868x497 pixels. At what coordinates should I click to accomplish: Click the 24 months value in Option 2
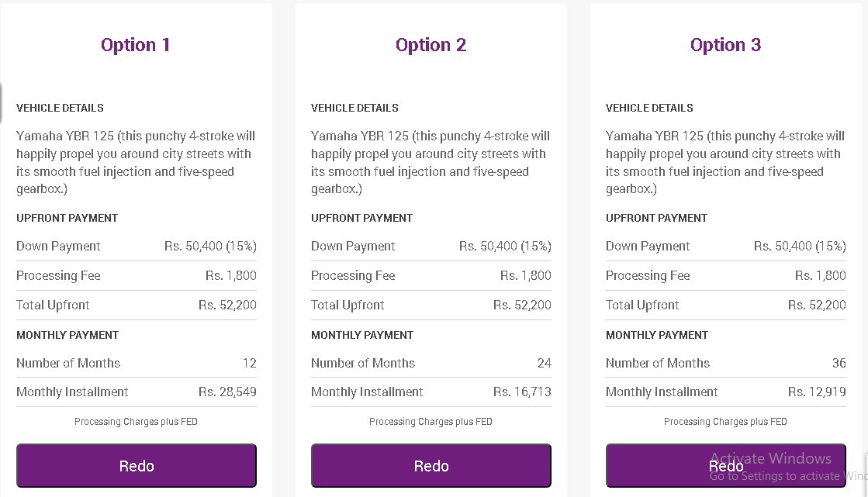pos(545,363)
